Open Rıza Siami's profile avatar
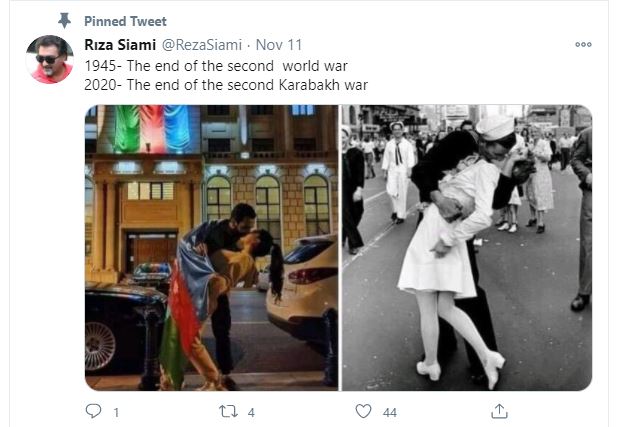The width and height of the screenshot is (624, 427). pos(50,59)
